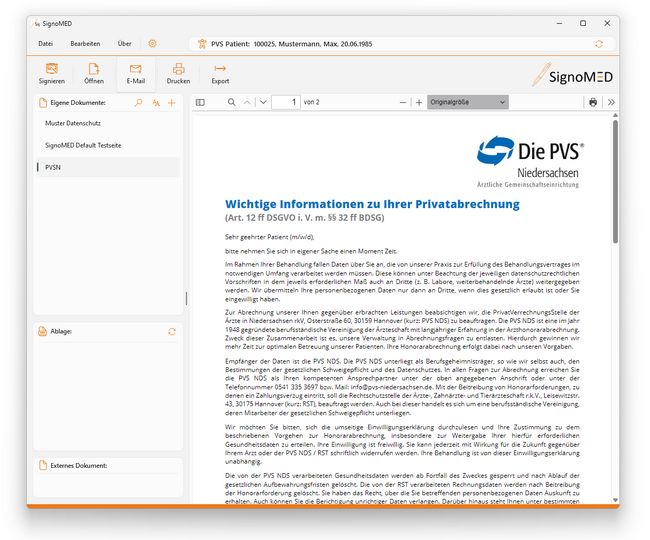Refresh the Ablage panel
Screen dimensions: 650x540
click(172, 332)
